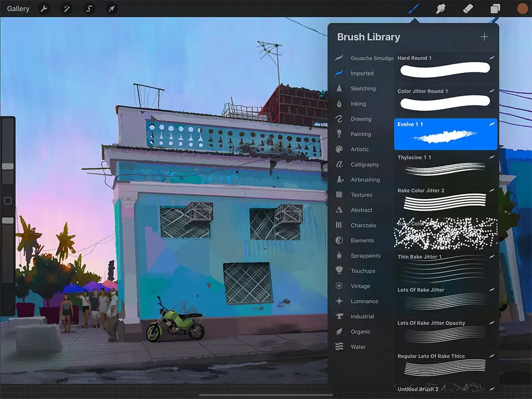Open the Adjustments magic wand menu
Image resolution: width=532 pixels, height=399 pixels.
(x=66, y=9)
